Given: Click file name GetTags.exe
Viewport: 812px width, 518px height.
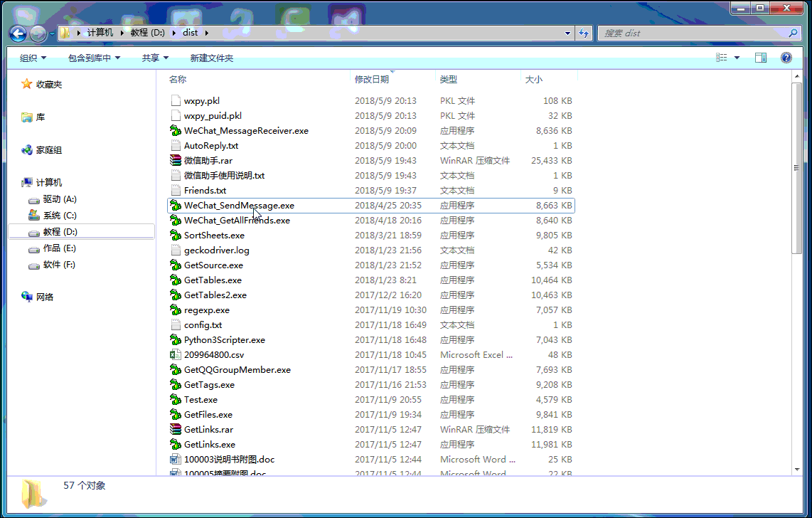Looking at the screenshot, I should tap(209, 385).
